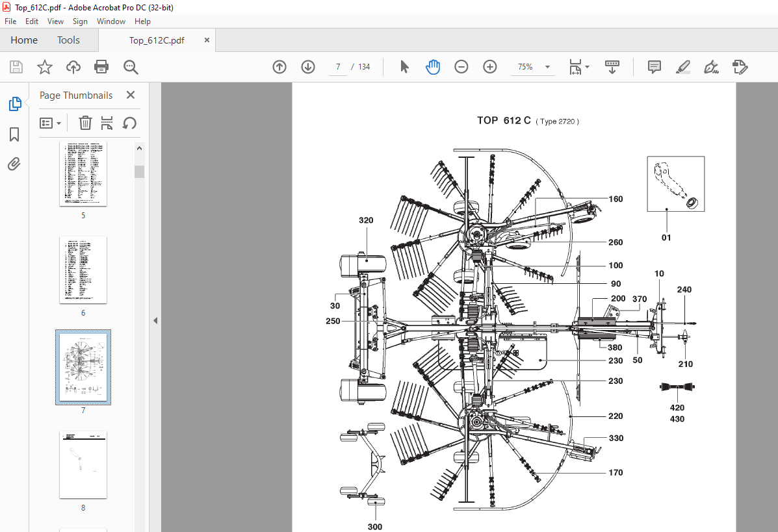Activate the Hand pan tool

(433, 67)
